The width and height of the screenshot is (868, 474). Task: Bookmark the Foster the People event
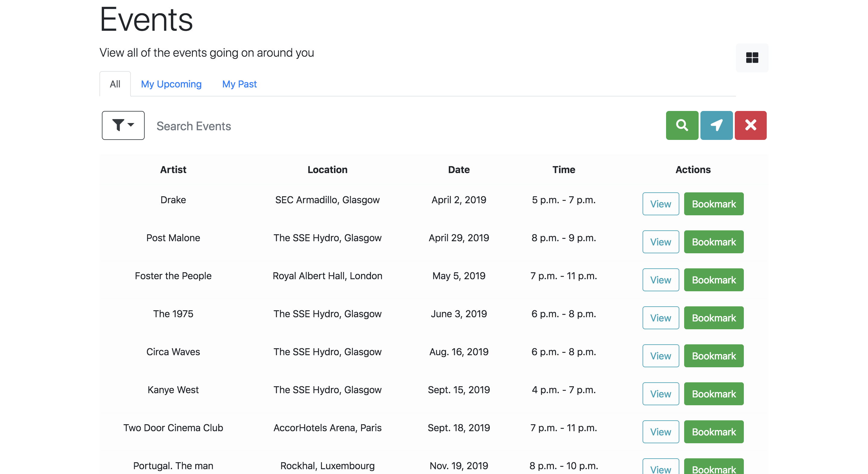tap(713, 280)
